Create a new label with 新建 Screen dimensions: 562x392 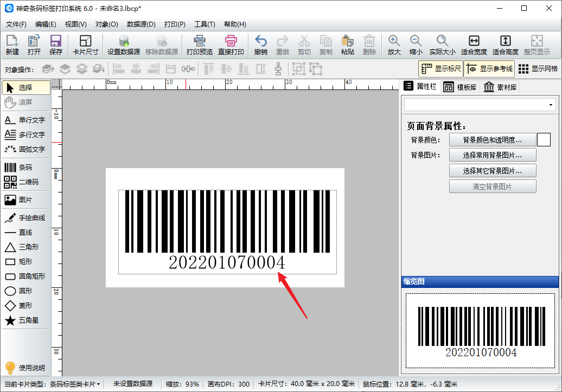(12, 45)
